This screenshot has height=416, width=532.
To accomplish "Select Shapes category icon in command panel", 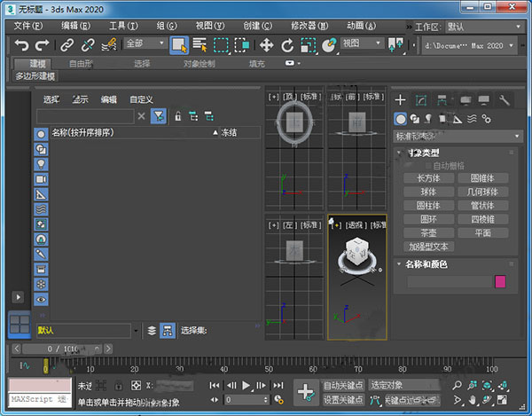I will pyautogui.click(x=415, y=119).
